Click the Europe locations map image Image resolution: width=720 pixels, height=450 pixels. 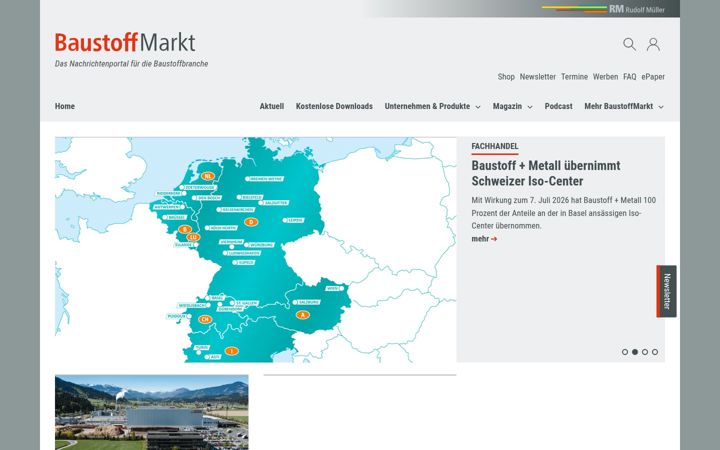[255, 249]
